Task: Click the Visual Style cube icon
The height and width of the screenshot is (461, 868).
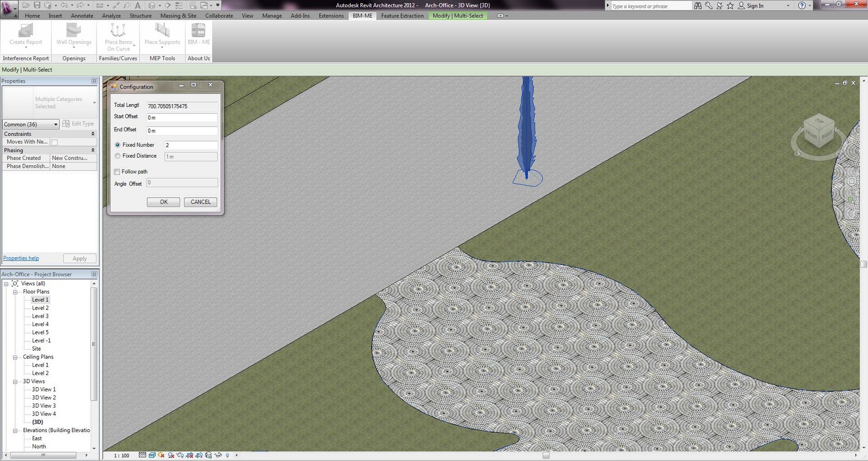Action: 152,455
